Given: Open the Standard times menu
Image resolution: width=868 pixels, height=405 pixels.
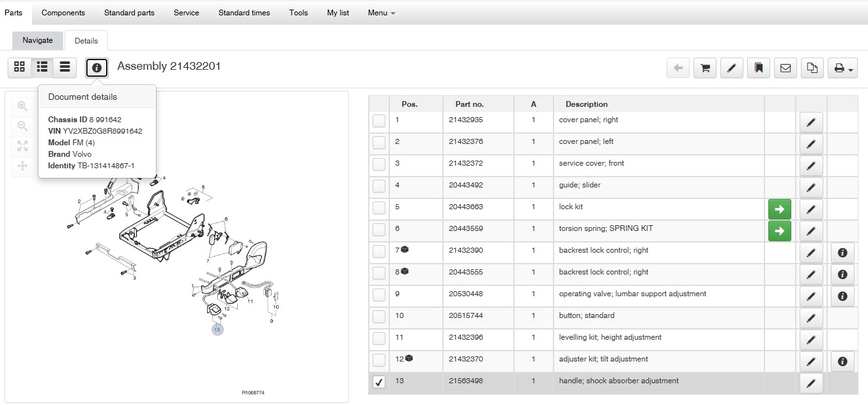Looking at the screenshot, I should (x=244, y=13).
